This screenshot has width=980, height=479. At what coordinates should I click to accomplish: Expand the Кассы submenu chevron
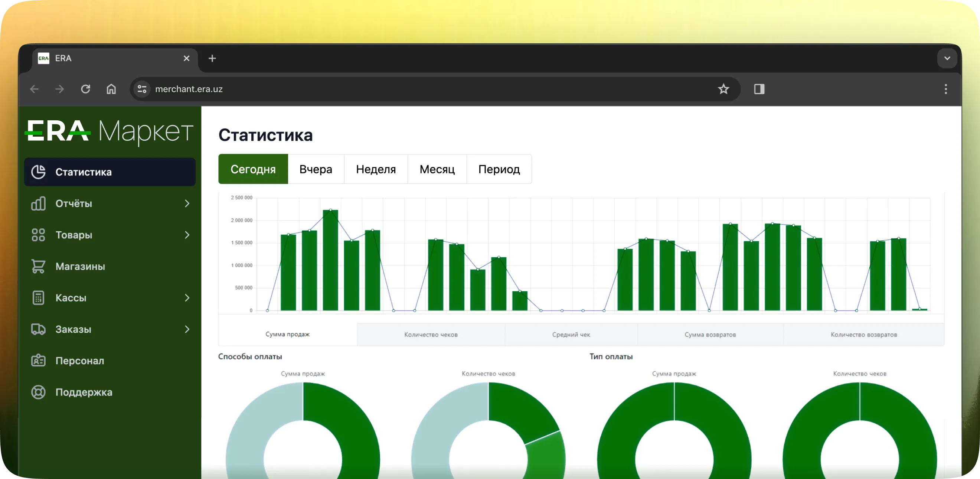187,298
